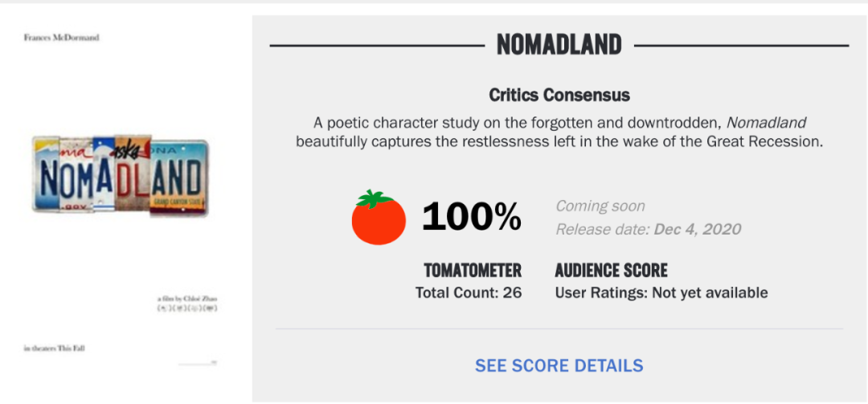Click the Nomadland movie poster thumbnail

pos(125,202)
